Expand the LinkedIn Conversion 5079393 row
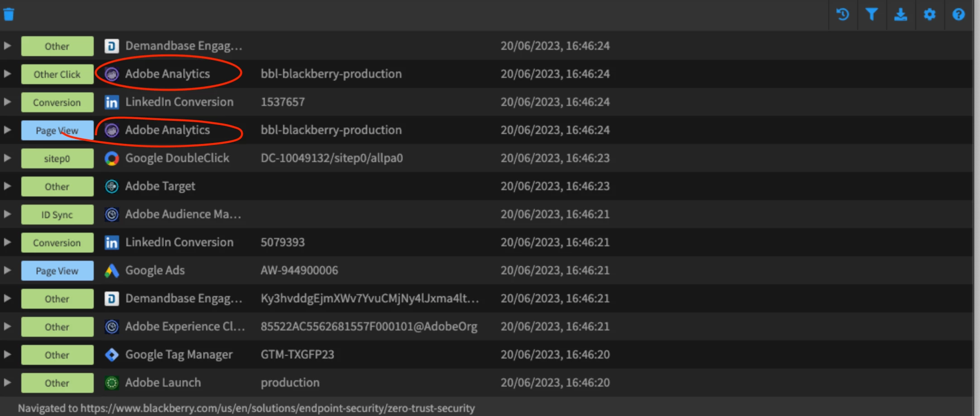This screenshot has height=416, width=980. pos(7,242)
